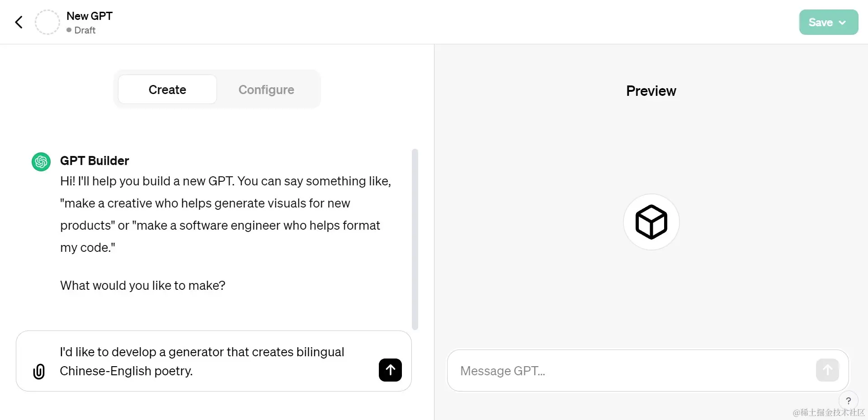Click the Preview heading
The height and width of the screenshot is (420, 868).
651,90
